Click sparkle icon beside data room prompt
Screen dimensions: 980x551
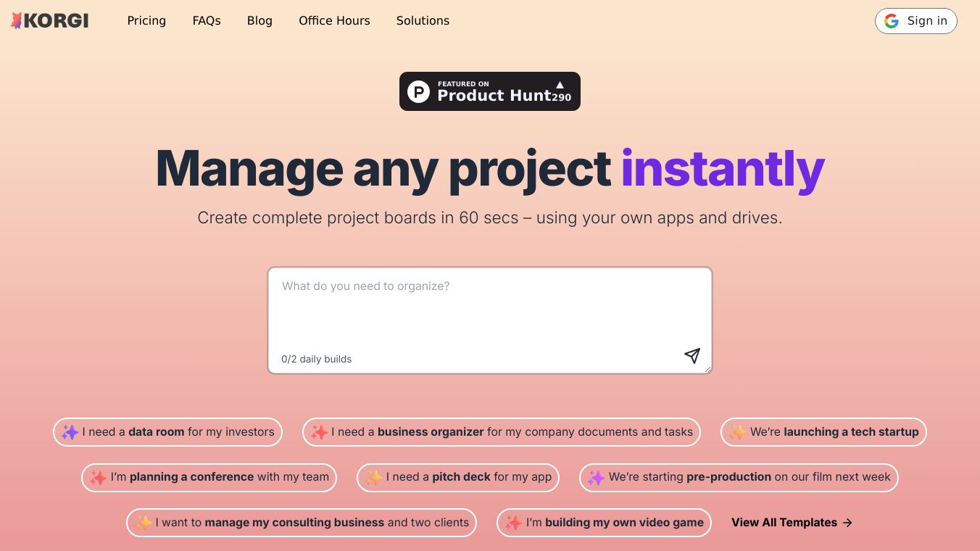tap(70, 432)
